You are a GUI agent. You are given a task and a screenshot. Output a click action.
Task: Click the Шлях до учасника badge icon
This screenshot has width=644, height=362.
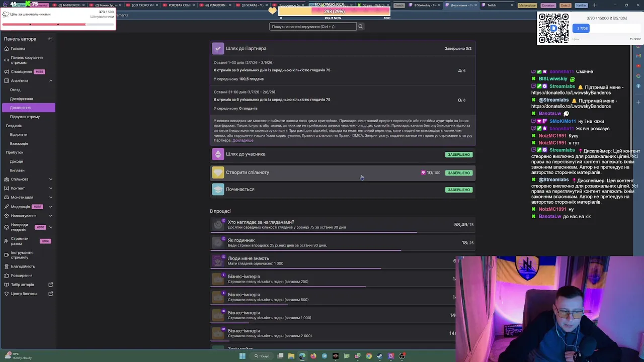(218, 154)
